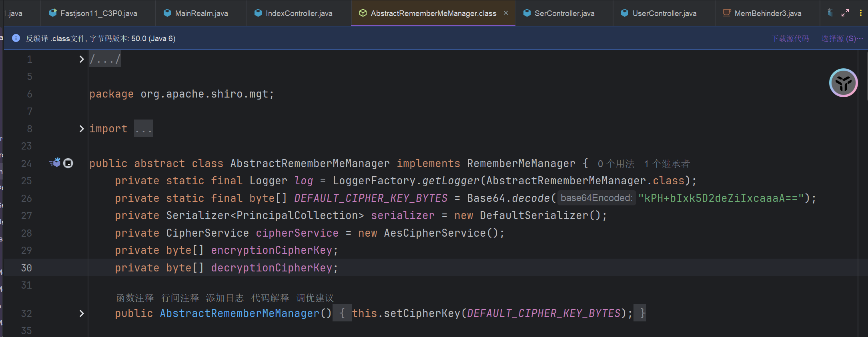The height and width of the screenshot is (337, 868).
Task: Close the AbstractRememberMeManager.class tab
Action: pos(506,13)
